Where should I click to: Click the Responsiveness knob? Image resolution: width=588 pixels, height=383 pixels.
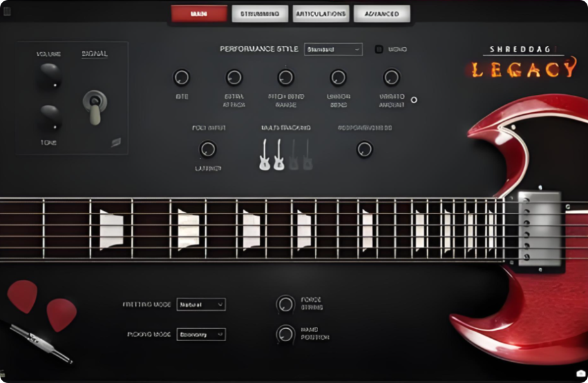coord(365,150)
